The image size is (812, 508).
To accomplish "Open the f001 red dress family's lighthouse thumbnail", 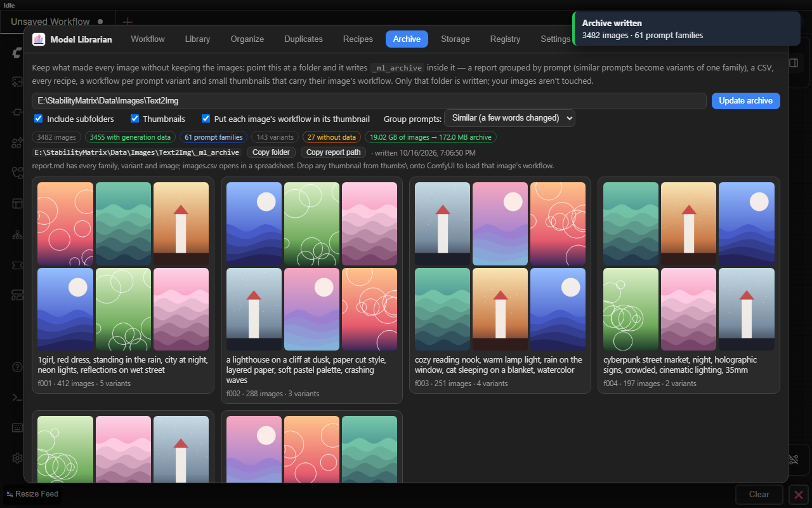I will pyautogui.click(x=181, y=224).
